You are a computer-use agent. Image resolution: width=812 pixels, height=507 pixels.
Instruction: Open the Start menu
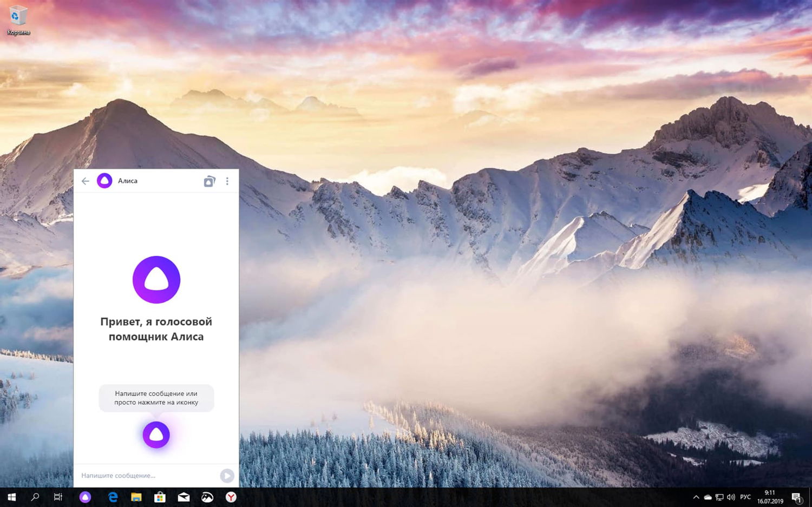pos(10,497)
